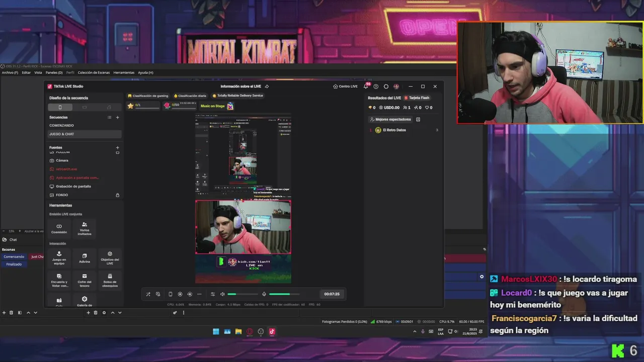Open the Varios invitados tool
This screenshot has width=644, height=362.
click(x=85, y=228)
